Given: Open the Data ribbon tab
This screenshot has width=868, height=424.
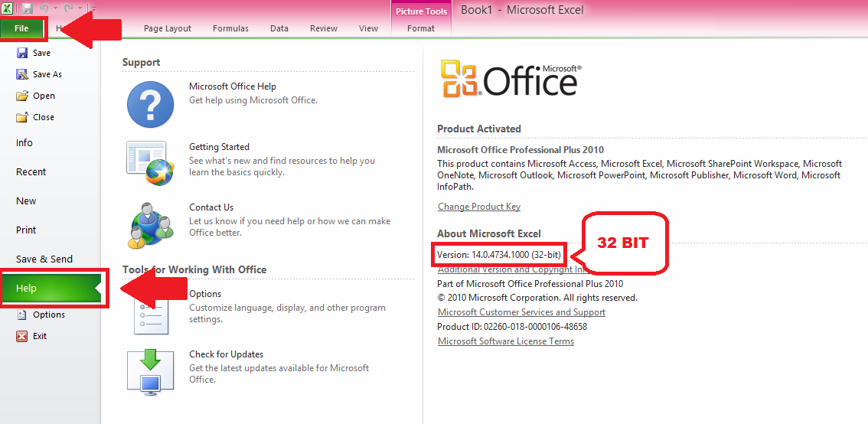Looking at the screenshot, I should click(279, 29).
